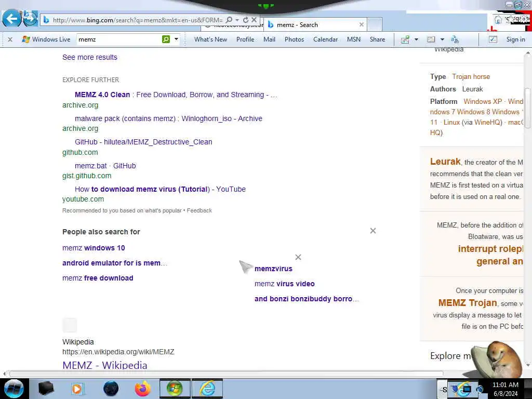Open 'malware pack (contains memz)' Winloghorn_iso link
Screen dimensions: 532x399
pyautogui.click(x=168, y=118)
